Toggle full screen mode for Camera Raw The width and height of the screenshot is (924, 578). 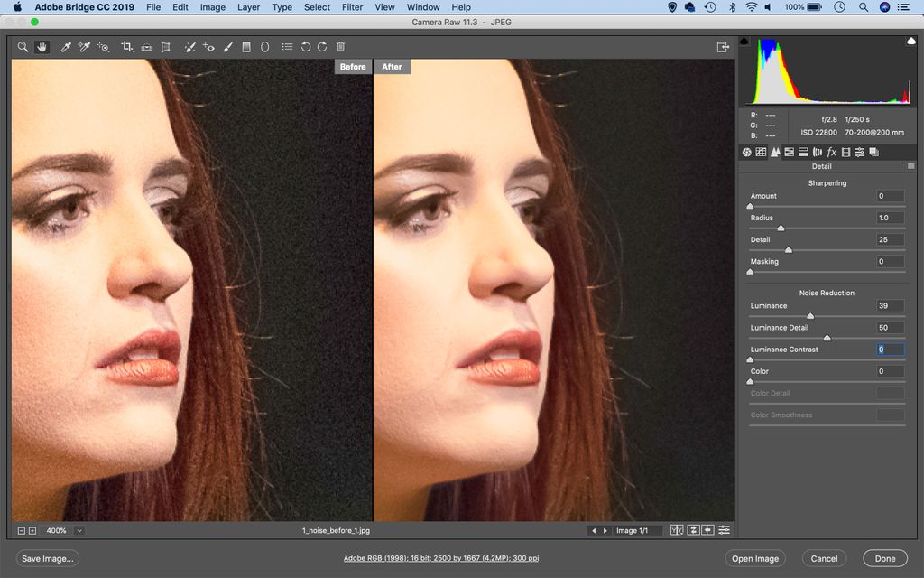tap(724, 47)
